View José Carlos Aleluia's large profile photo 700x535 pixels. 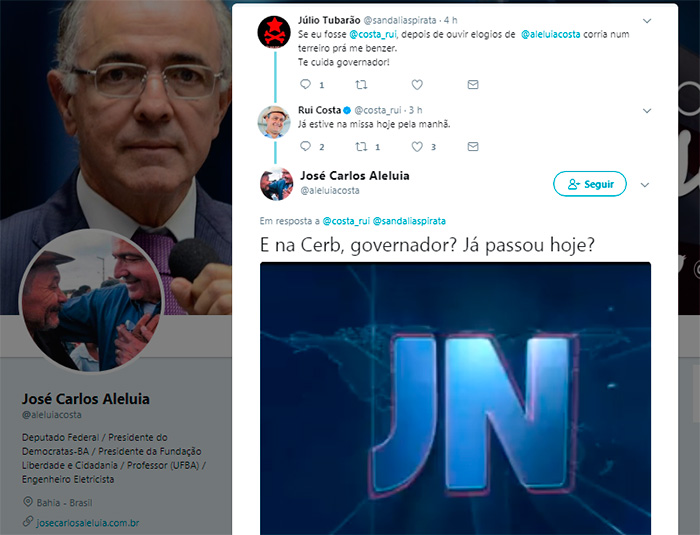[91, 301]
